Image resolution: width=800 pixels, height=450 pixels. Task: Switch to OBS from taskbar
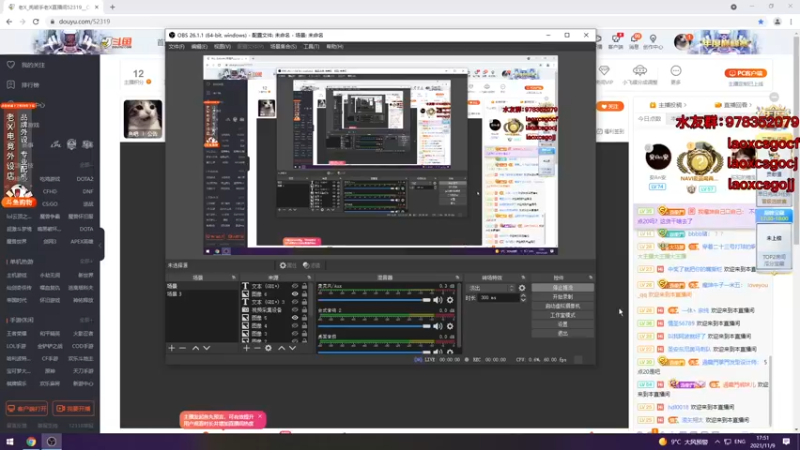[52, 441]
